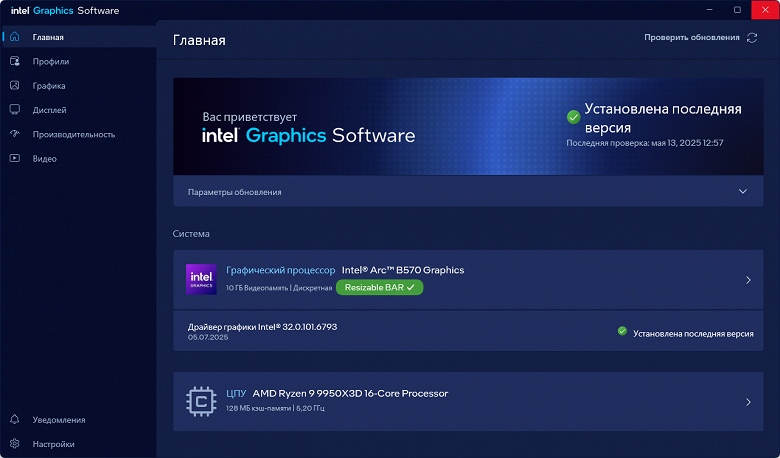Open GPU details via right chevron

click(748, 280)
